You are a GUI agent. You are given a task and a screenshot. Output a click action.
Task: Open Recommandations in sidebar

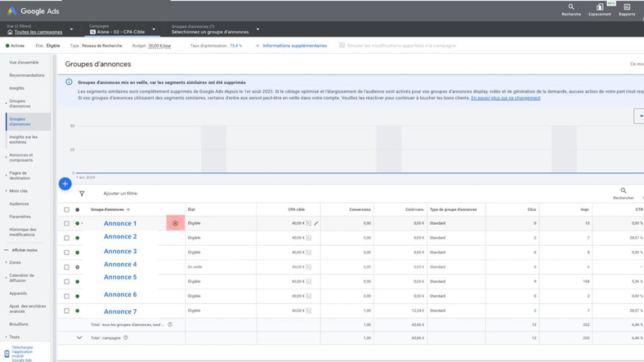pos(26,75)
